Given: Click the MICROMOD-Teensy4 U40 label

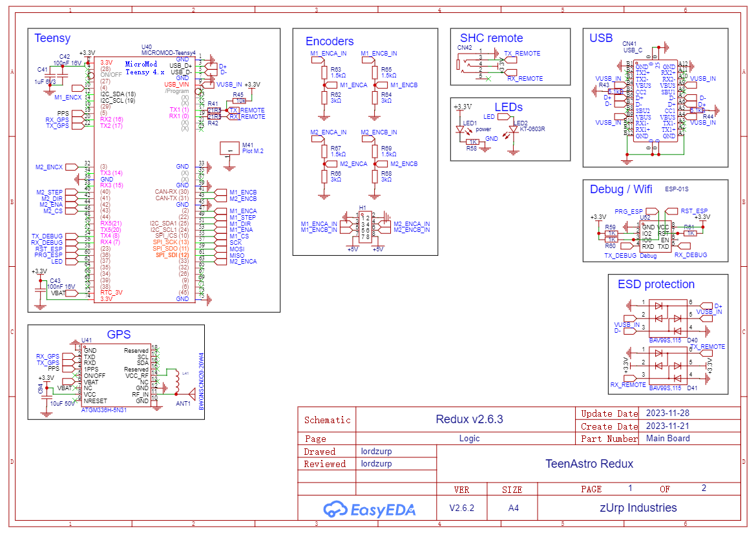Looking at the screenshot, I should 168,50.
